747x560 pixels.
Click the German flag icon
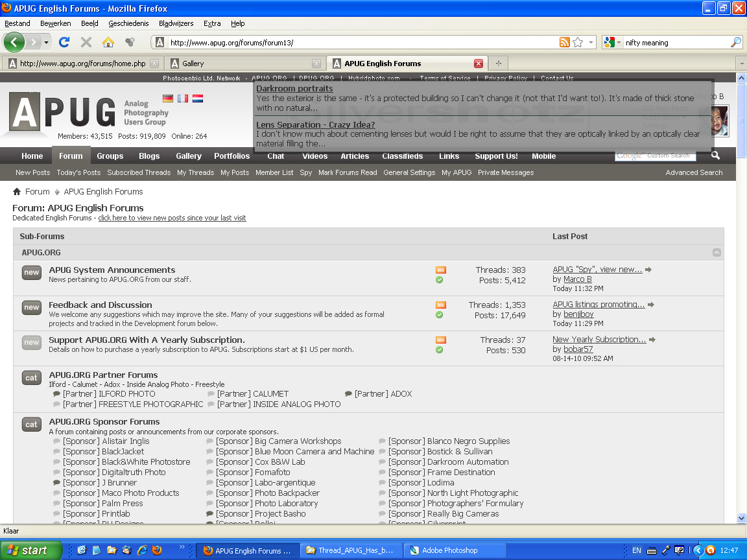tap(168, 98)
